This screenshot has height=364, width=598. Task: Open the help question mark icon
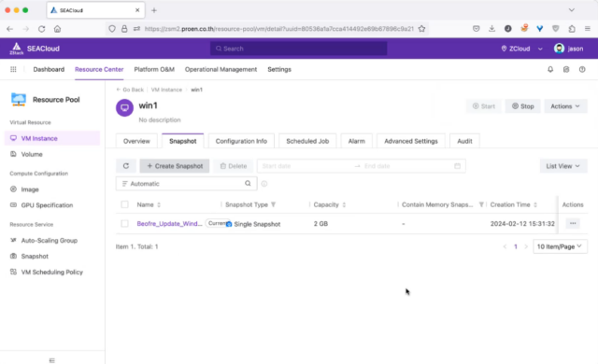pyautogui.click(x=582, y=69)
